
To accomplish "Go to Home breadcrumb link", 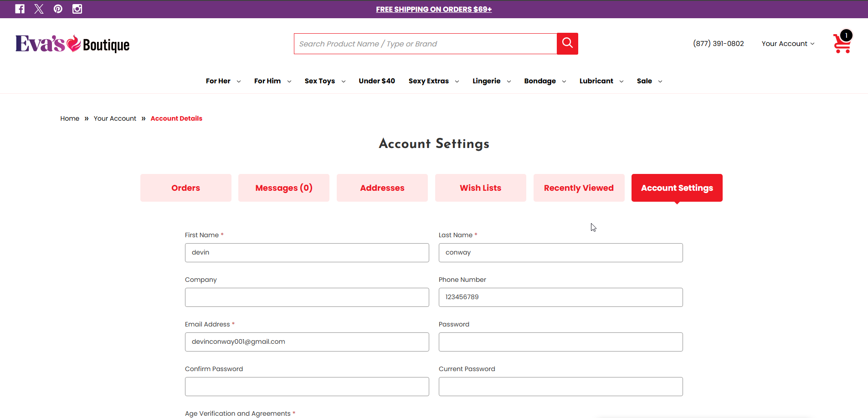I will point(70,118).
